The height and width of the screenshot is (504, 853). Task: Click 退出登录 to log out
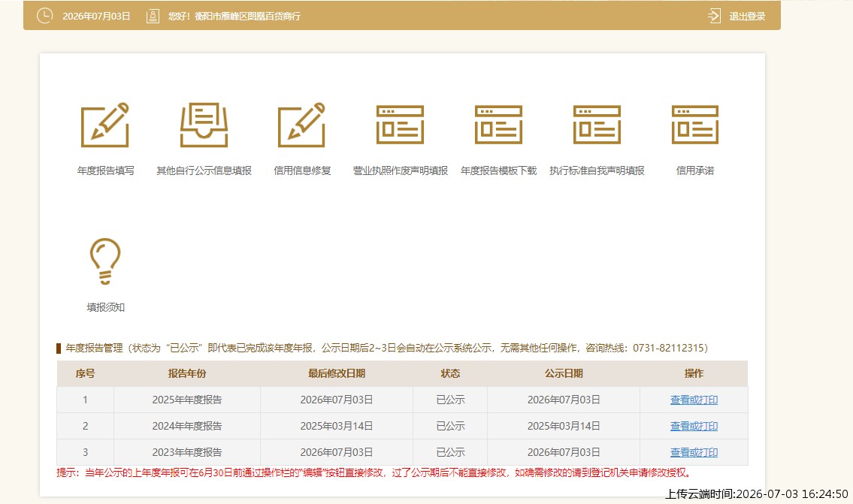(x=747, y=17)
